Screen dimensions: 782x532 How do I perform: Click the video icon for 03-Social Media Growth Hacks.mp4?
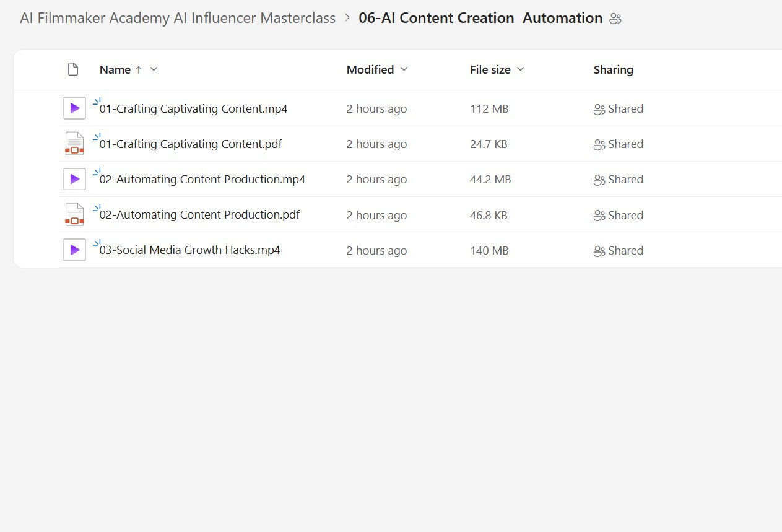[74, 250]
